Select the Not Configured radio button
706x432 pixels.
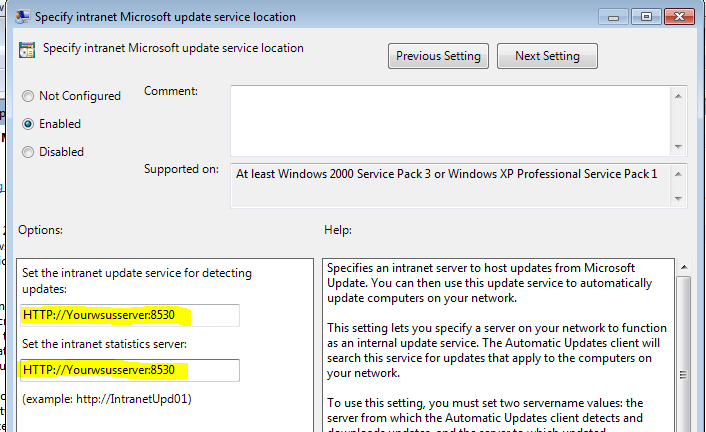click(28, 96)
